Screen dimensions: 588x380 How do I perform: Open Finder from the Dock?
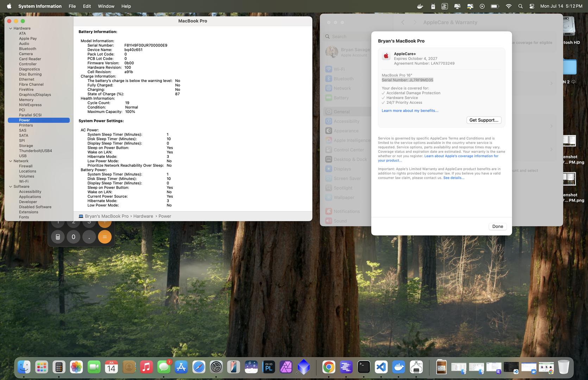(x=24, y=367)
